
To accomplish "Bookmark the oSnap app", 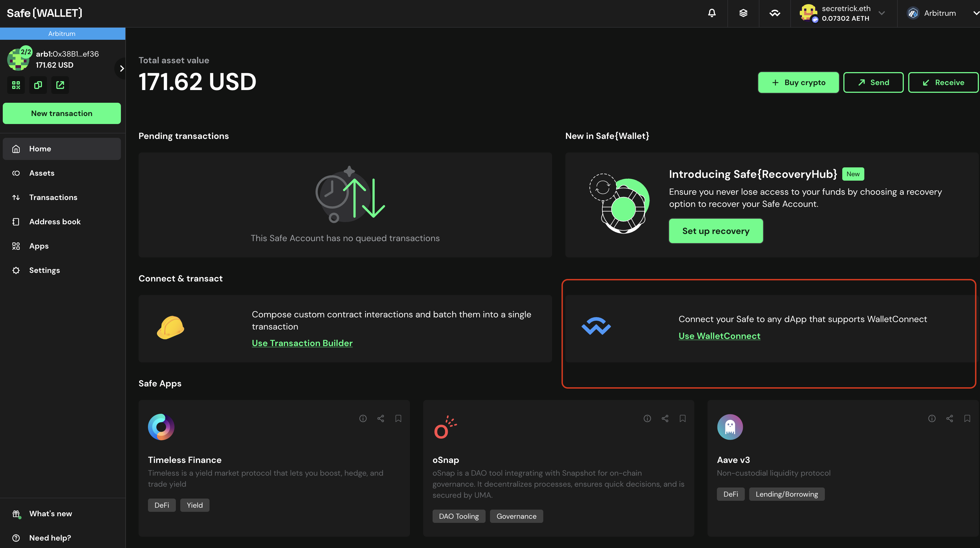I will (x=682, y=419).
